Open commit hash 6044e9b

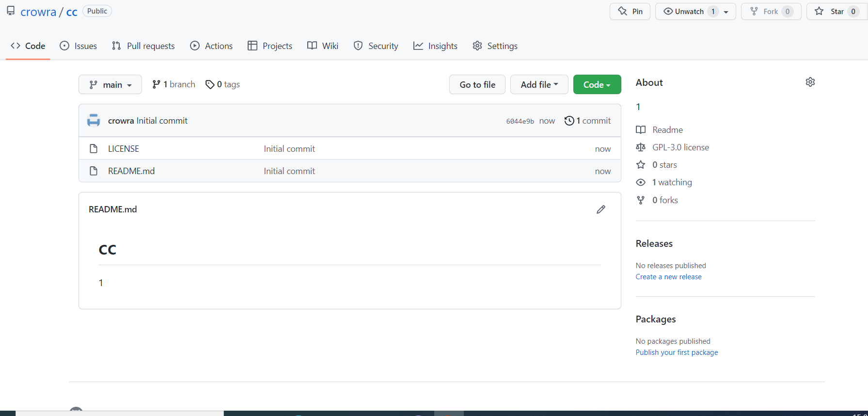[520, 121]
